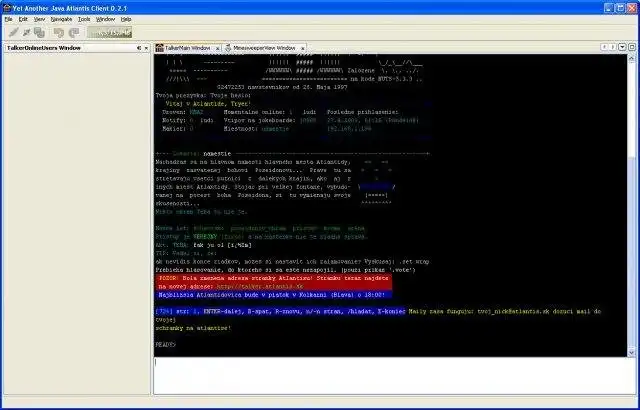
Task: Click the greyed-out overlapping windows toolbar icon
Action: point(59,33)
